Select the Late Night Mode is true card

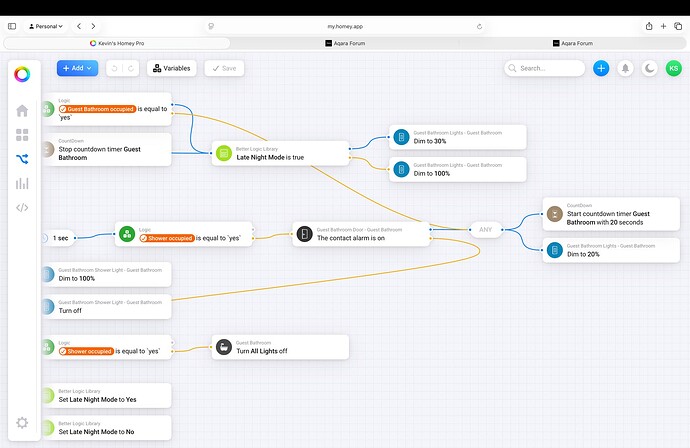279,153
